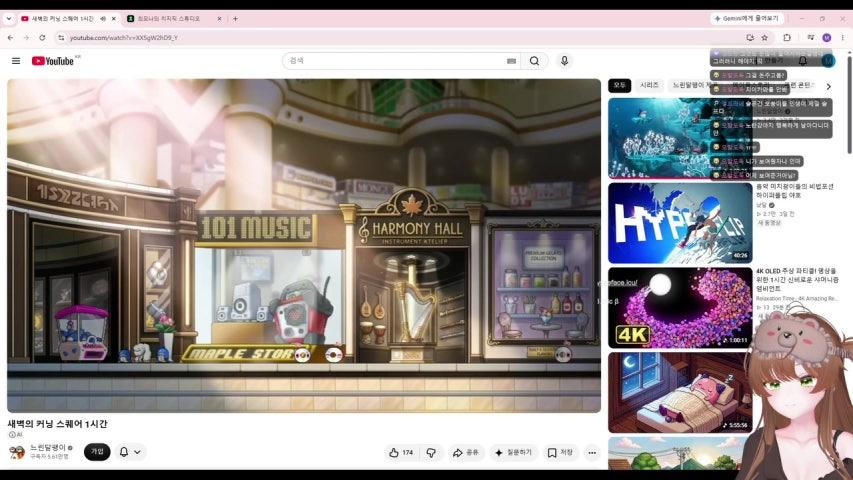Image resolution: width=853 pixels, height=480 pixels.
Task: Share the video with the share button
Action: (466, 452)
